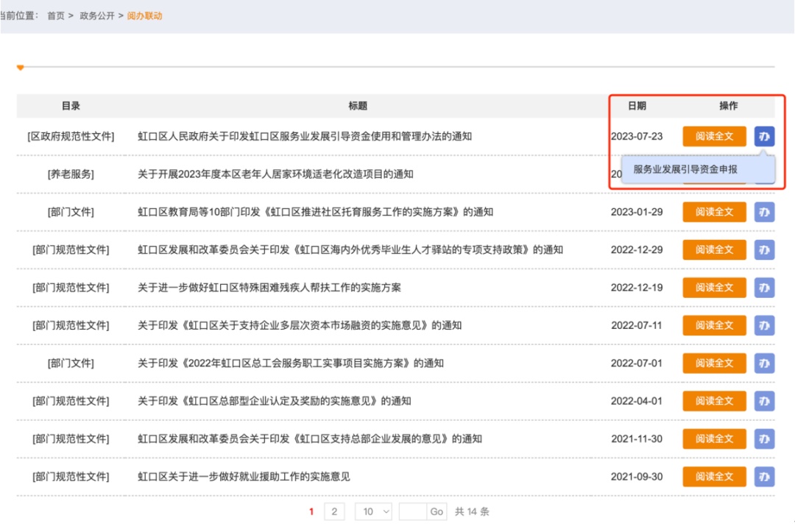The width and height of the screenshot is (795, 532).
Task: Click 阅读全文 for 服务业发展引导资金 notice
Action: (714, 137)
